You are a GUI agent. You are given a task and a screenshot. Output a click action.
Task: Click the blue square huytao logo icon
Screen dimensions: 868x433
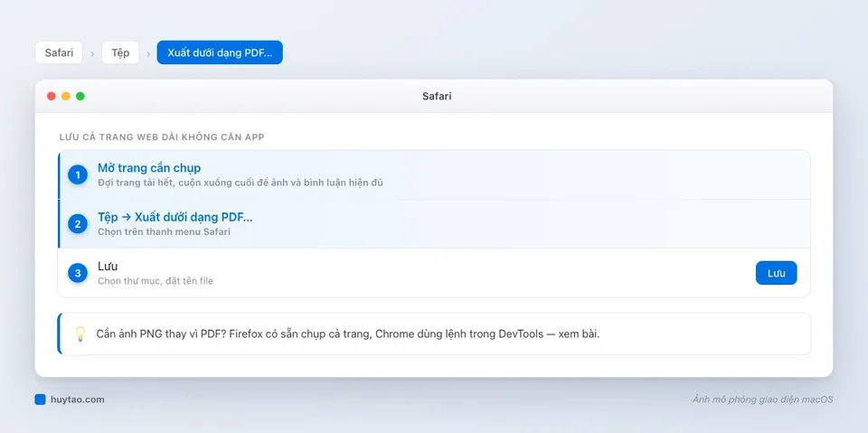coord(40,400)
